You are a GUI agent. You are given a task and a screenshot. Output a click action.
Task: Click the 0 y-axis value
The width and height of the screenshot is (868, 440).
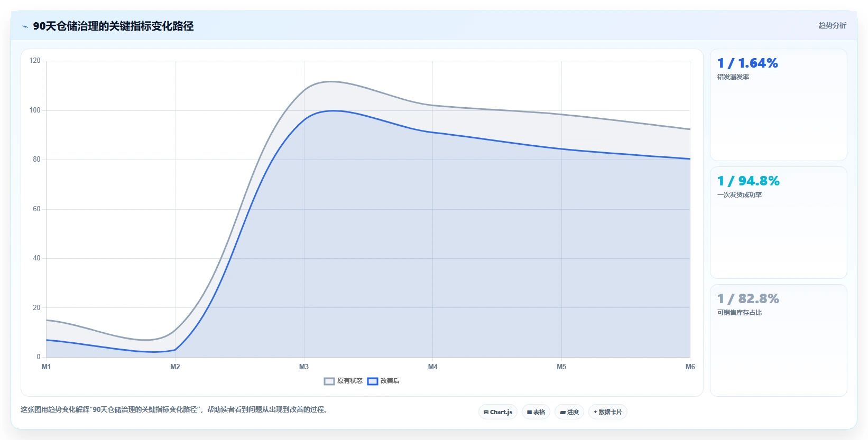pos(39,357)
